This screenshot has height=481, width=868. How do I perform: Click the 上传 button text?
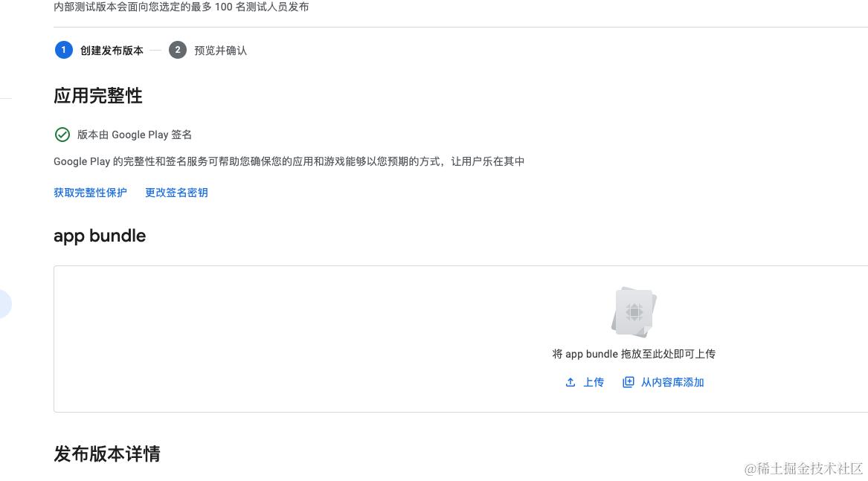click(594, 382)
